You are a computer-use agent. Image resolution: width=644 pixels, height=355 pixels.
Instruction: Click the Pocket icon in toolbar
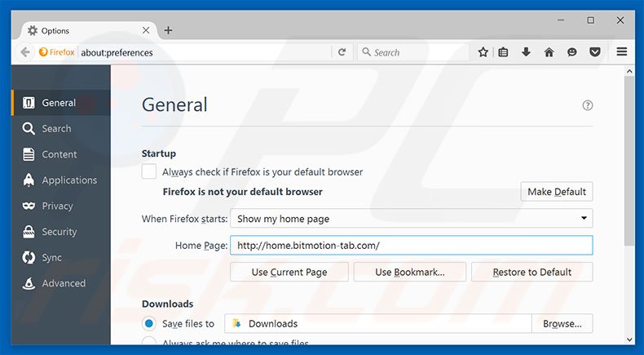click(x=595, y=52)
